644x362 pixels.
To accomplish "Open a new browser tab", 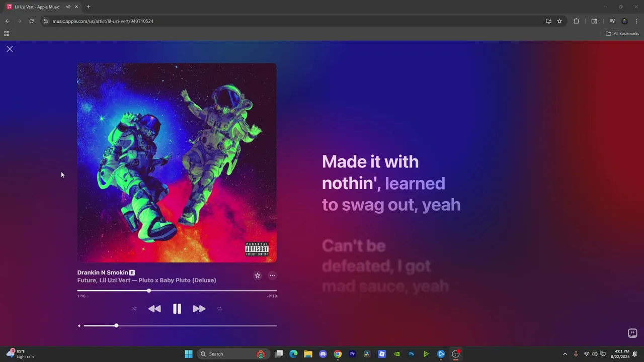I will (89, 7).
